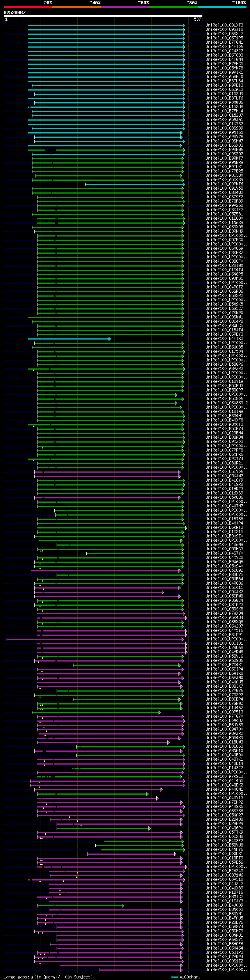250x980 pixels.
Task: Select UniRef100_A5BHJ0 label
Action: click(x=224, y=77)
